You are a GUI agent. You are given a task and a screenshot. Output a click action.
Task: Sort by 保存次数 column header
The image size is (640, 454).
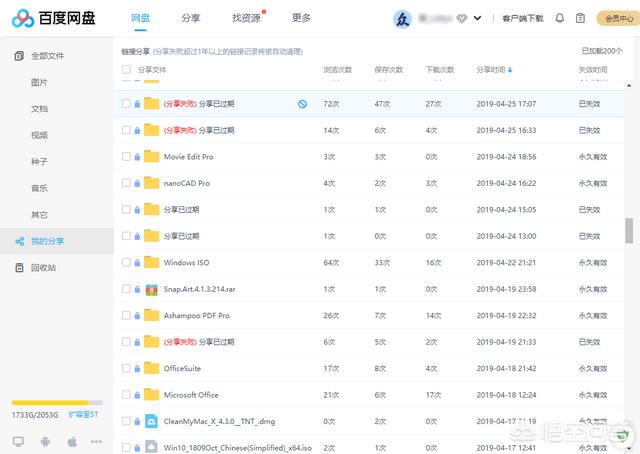pos(389,70)
